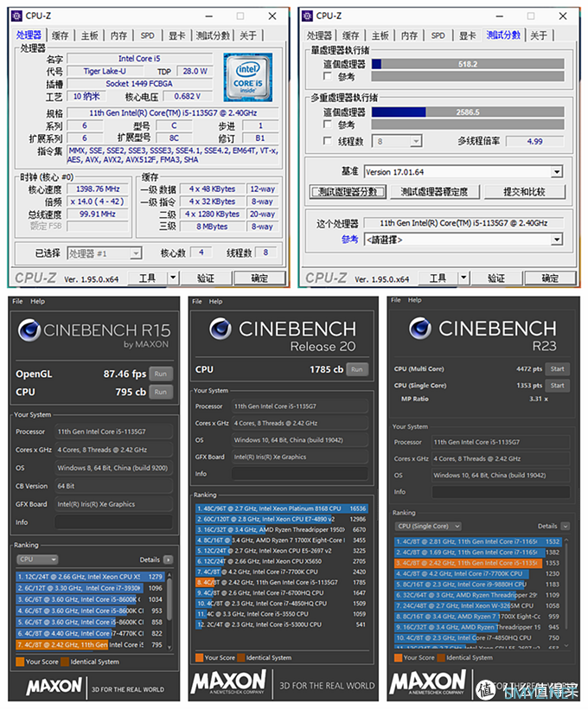Viewport: 588px width, 710px height.
Task: Click MAXON logo in Cinebench R23 footer
Action: pos(427,683)
